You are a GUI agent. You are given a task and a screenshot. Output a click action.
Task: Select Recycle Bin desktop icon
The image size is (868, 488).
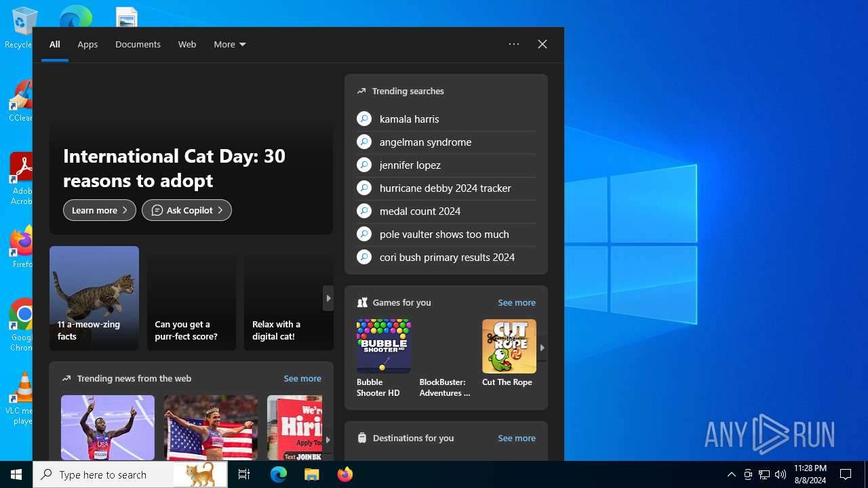(x=20, y=28)
